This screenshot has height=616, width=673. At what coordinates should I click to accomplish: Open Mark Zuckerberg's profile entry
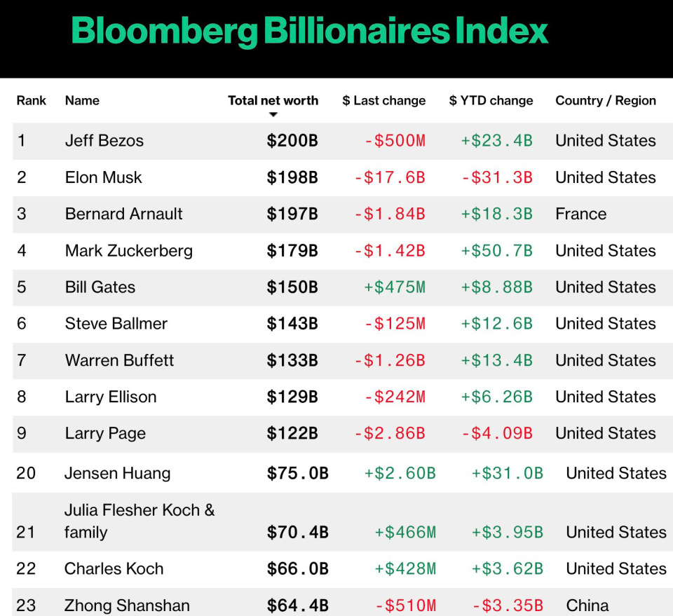[128, 250]
